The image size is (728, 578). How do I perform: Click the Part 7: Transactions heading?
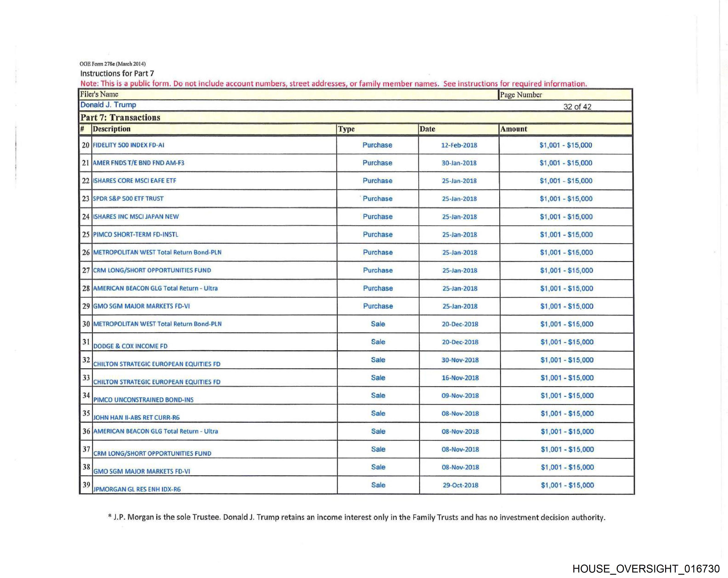click(x=120, y=118)
